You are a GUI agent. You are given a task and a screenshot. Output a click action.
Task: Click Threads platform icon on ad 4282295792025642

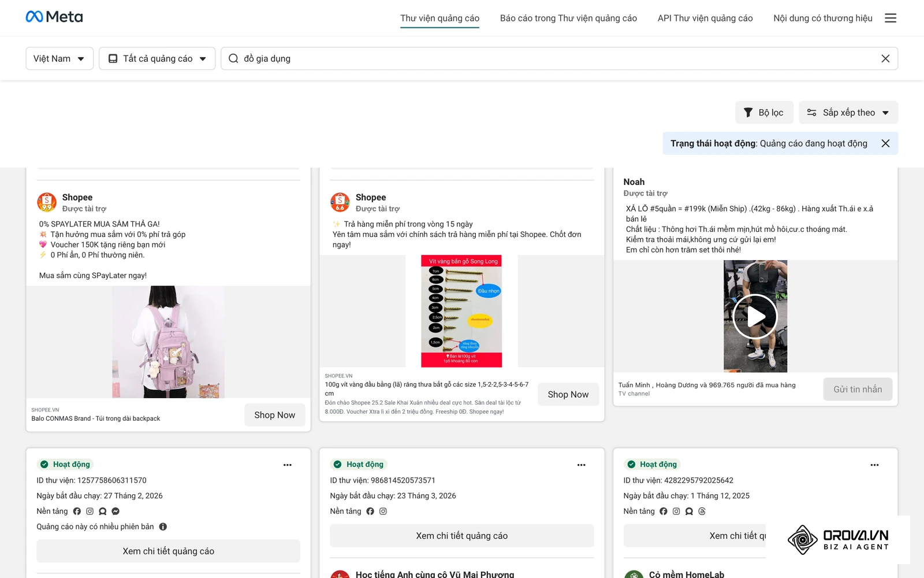click(x=702, y=511)
